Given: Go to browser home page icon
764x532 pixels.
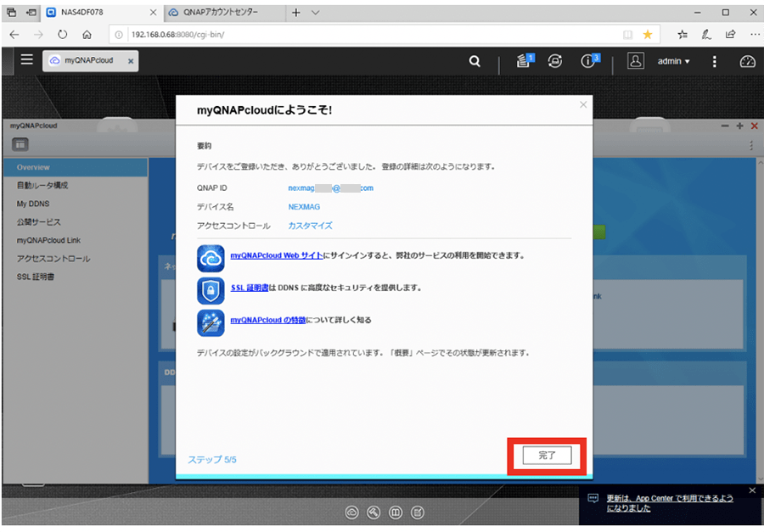Looking at the screenshot, I should click(87, 35).
